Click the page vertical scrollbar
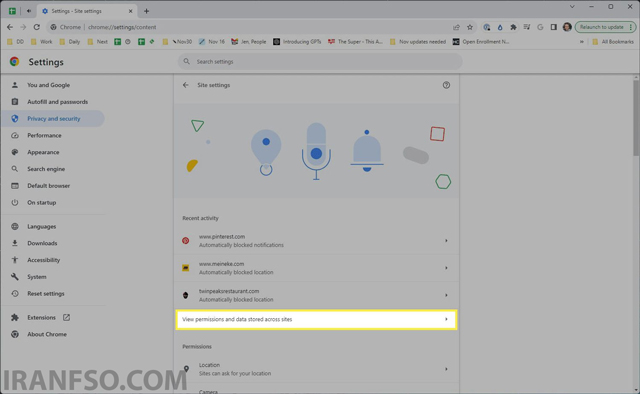Image resolution: width=640 pixels, height=394 pixels. tap(636, 118)
